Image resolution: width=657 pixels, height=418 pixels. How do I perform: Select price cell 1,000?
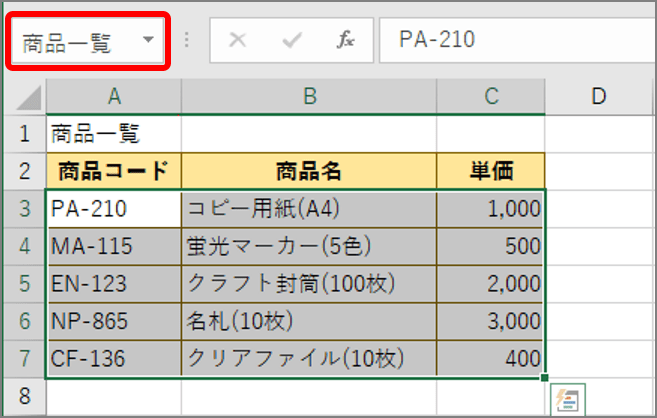(491, 209)
